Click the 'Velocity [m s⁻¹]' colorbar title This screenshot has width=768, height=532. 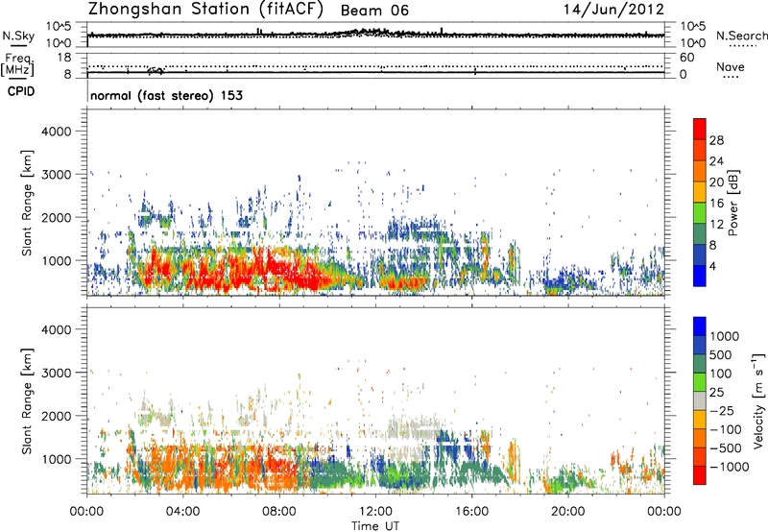(x=759, y=400)
